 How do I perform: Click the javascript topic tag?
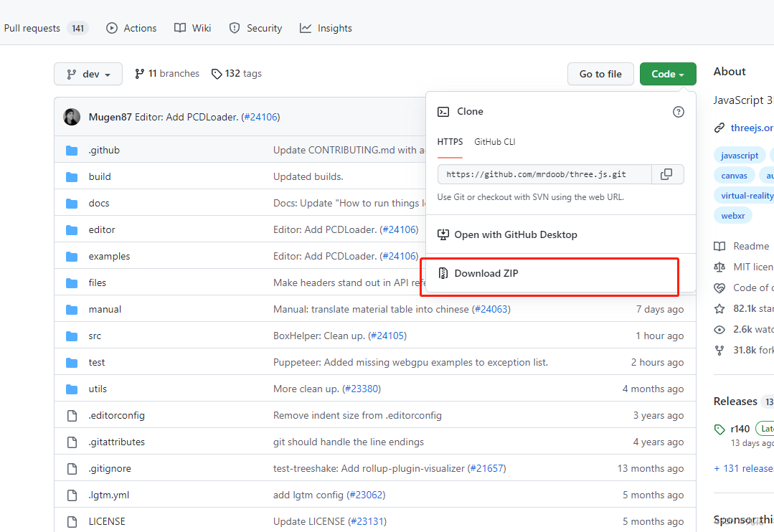[740, 156]
